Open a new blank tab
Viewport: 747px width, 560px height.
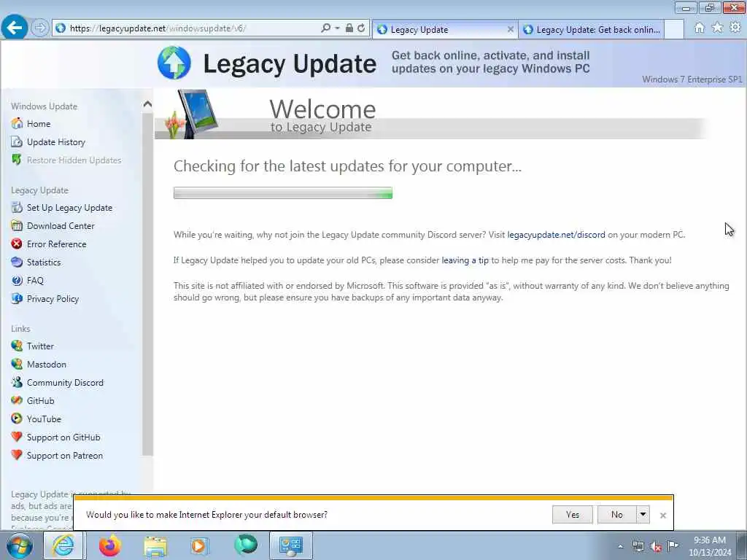pos(674,29)
